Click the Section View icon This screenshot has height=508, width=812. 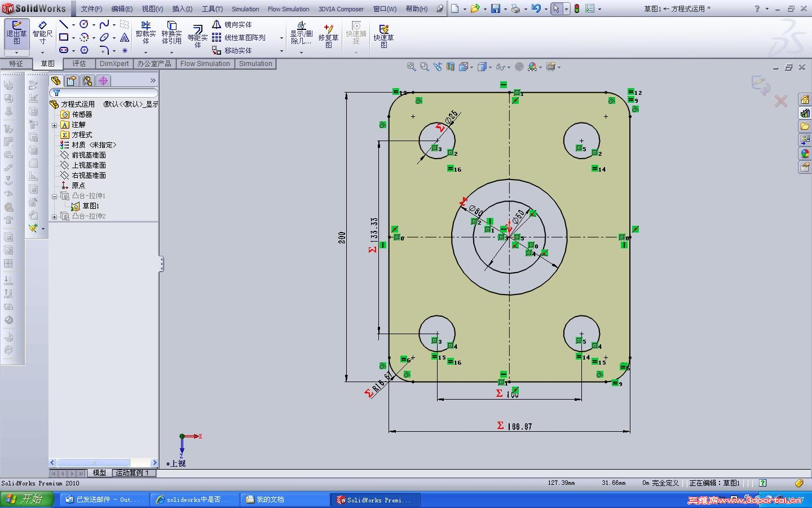(x=451, y=67)
